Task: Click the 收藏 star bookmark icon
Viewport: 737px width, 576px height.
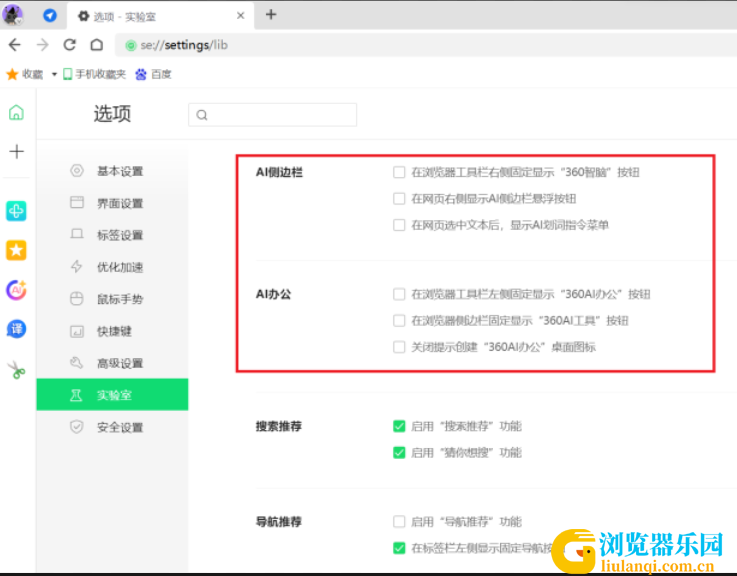Action: click(x=12, y=74)
